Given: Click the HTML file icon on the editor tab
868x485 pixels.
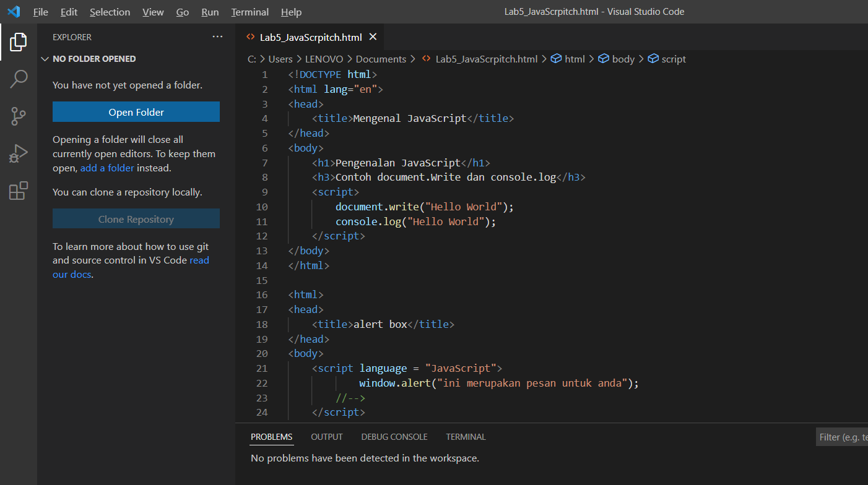Looking at the screenshot, I should coord(250,37).
